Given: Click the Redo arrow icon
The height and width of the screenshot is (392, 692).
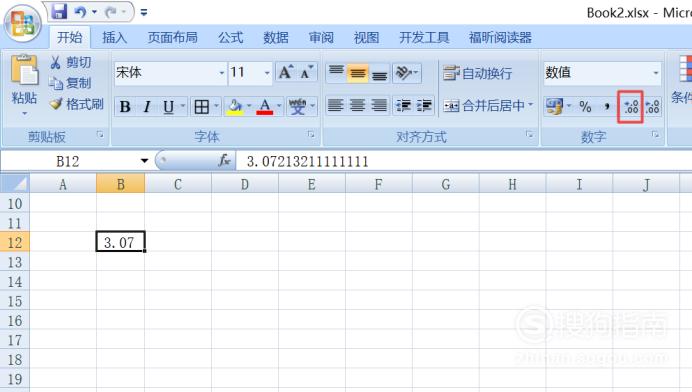Looking at the screenshot, I should pyautogui.click(x=110, y=12).
